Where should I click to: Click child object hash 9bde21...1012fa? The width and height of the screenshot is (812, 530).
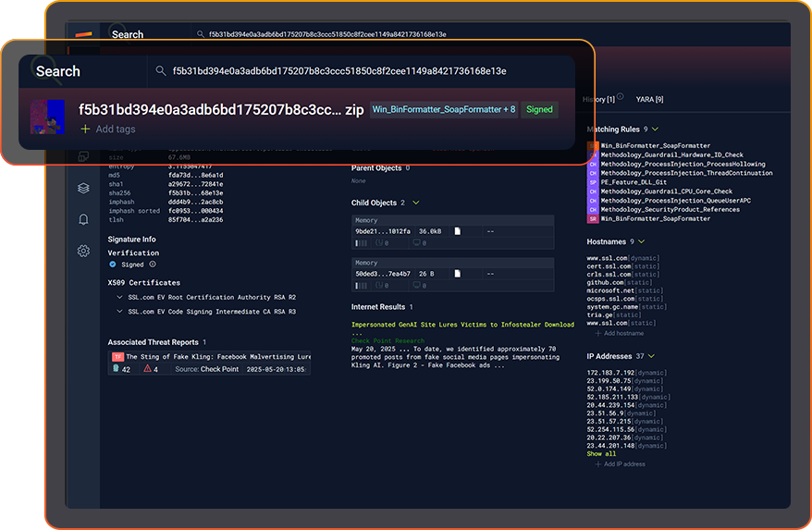click(x=383, y=231)
